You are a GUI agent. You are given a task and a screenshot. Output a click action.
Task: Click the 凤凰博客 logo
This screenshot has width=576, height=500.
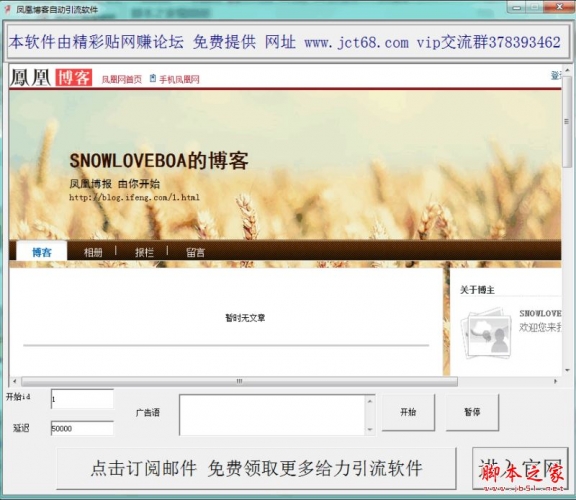tap(51, 78)
